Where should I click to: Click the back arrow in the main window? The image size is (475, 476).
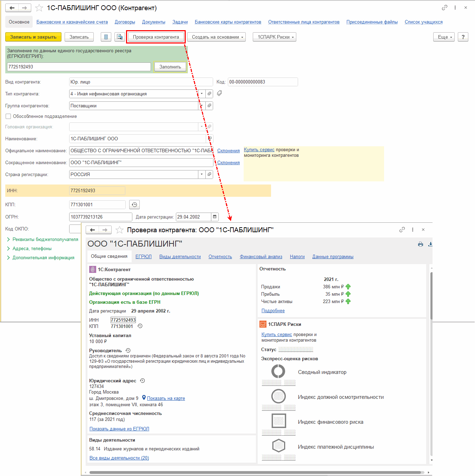click(x=12, y=8)
